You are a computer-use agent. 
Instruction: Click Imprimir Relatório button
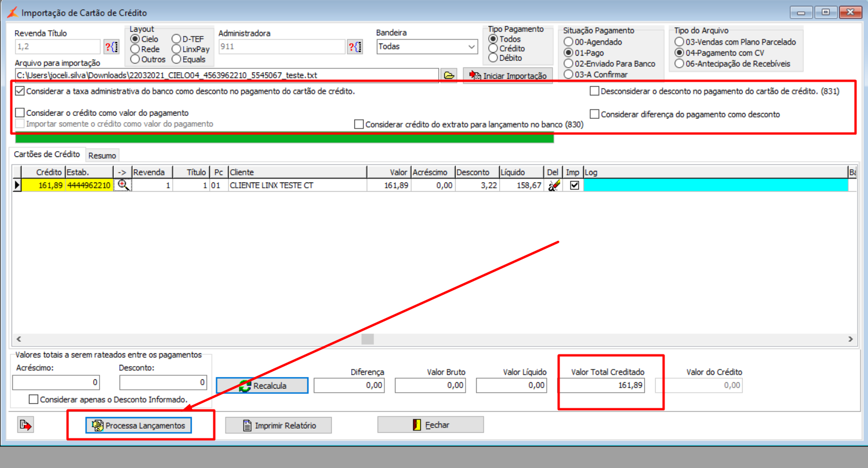[279, 425]
